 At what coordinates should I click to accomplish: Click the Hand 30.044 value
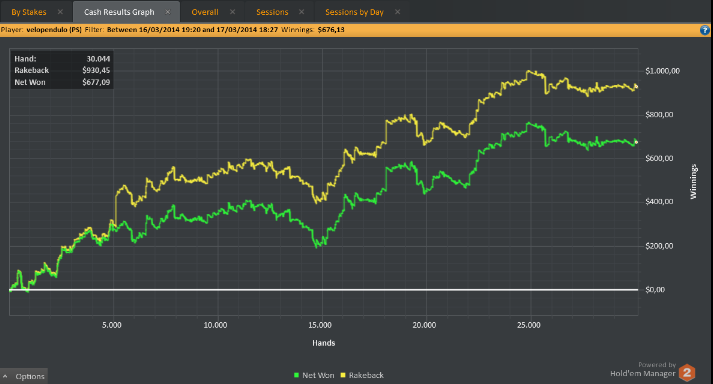pyautogui.click(x=98, y=59)
